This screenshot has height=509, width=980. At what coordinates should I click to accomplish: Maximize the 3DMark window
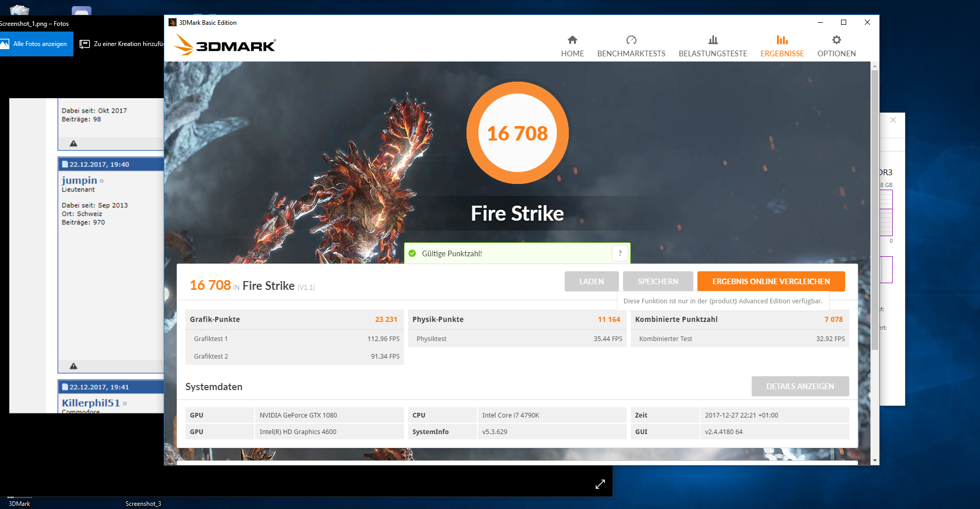click(844, 22)
